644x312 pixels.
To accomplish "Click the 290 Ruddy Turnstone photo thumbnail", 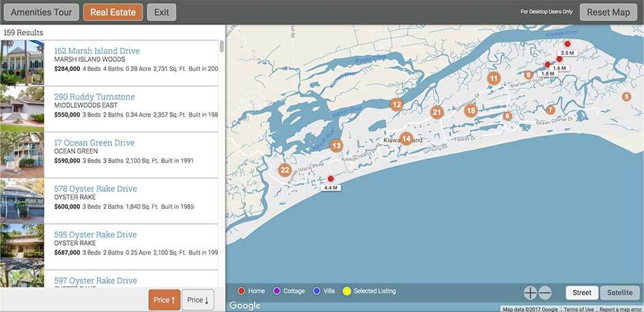I will point(22,109).
